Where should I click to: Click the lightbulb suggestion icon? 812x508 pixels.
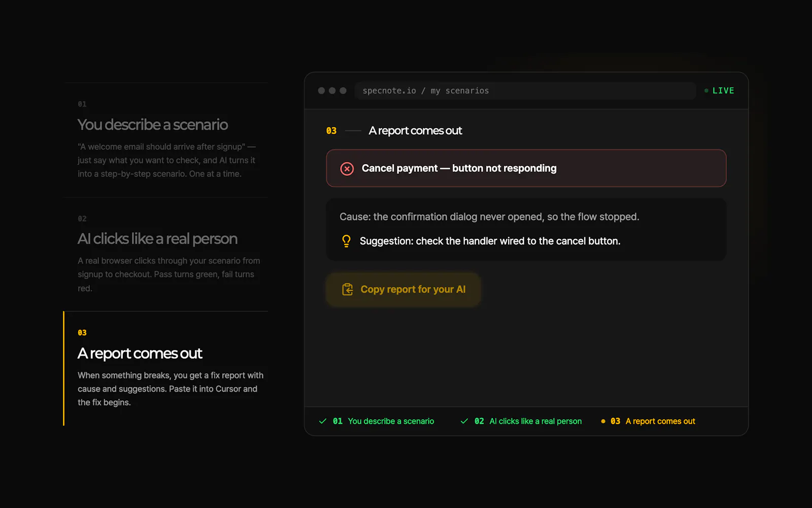[x=346, y=241]
